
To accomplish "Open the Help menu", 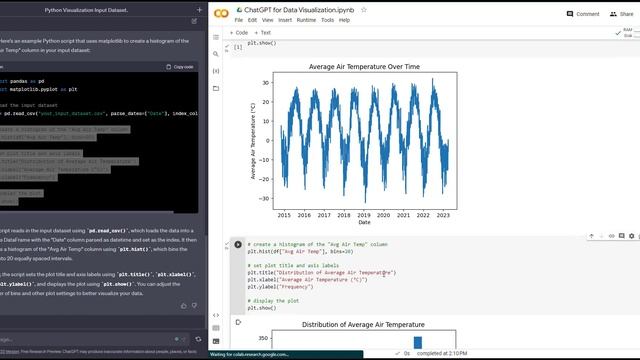I will pos(344,20).
